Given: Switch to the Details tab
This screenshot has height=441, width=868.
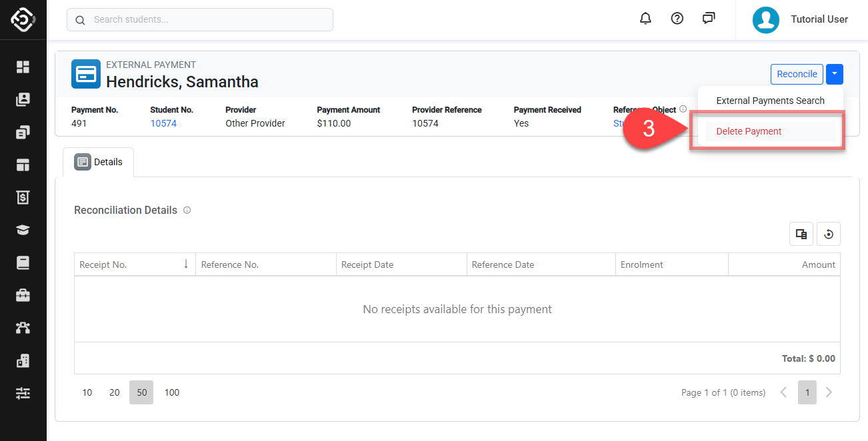Looking at the screenshot, I should click(x=99, y=162).
